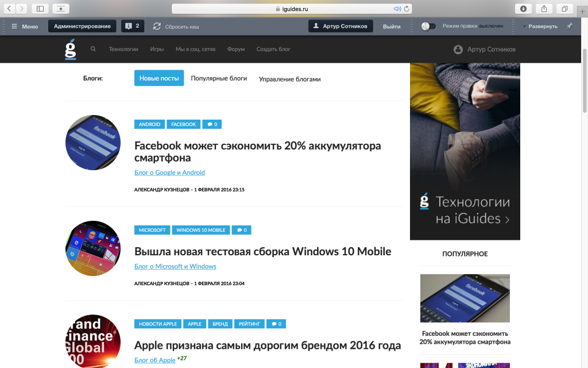Click the APPLE tag

point(195,324)
